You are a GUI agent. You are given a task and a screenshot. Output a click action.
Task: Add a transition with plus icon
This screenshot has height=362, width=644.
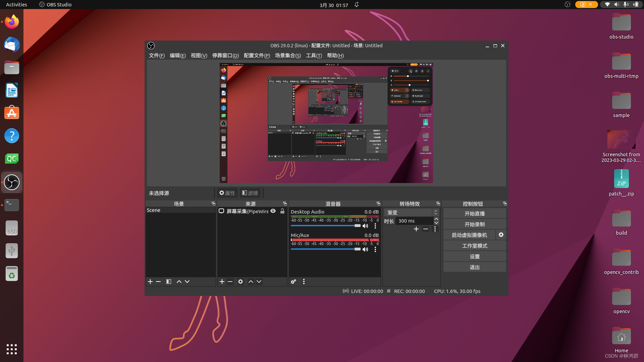(x=416, y=229)
